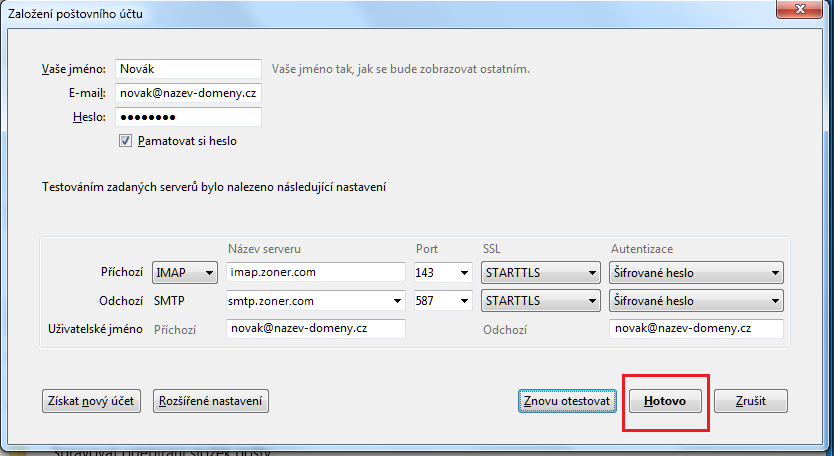The image size is (834, 456).
Task: Tick the Pamatovat si heslo checkbox
Action: (x=125, y=141)
